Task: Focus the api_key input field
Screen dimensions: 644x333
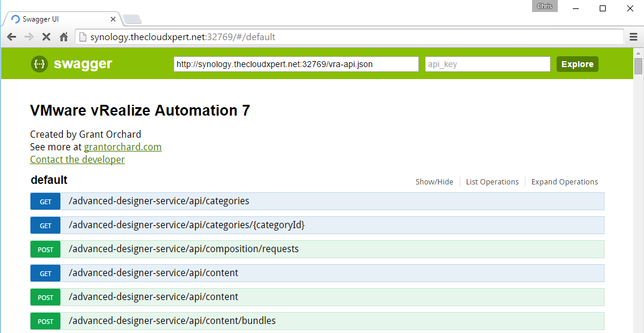Action: [487, 64]
